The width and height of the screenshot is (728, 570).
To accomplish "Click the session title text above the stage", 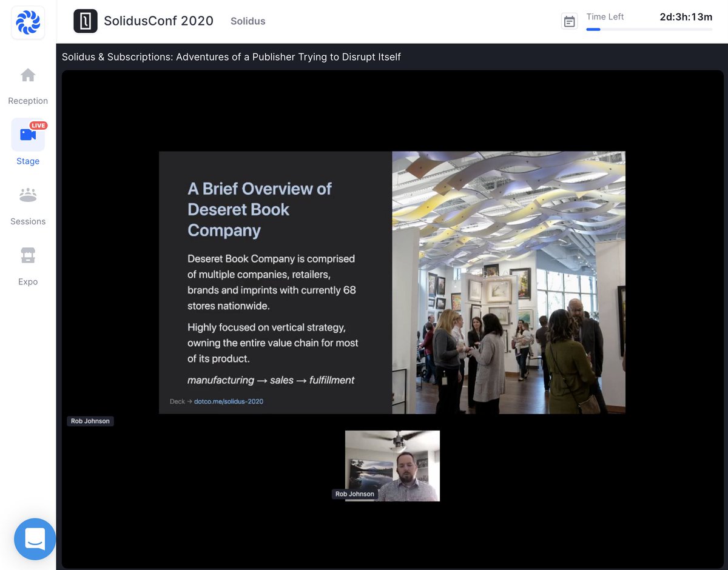I will pos(231,57).
